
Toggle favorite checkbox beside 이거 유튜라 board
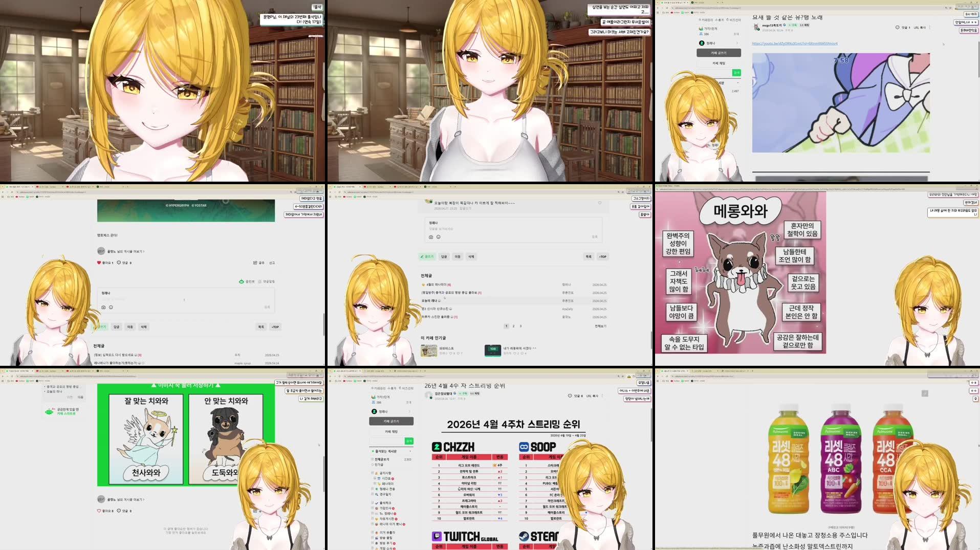point(373,533)
